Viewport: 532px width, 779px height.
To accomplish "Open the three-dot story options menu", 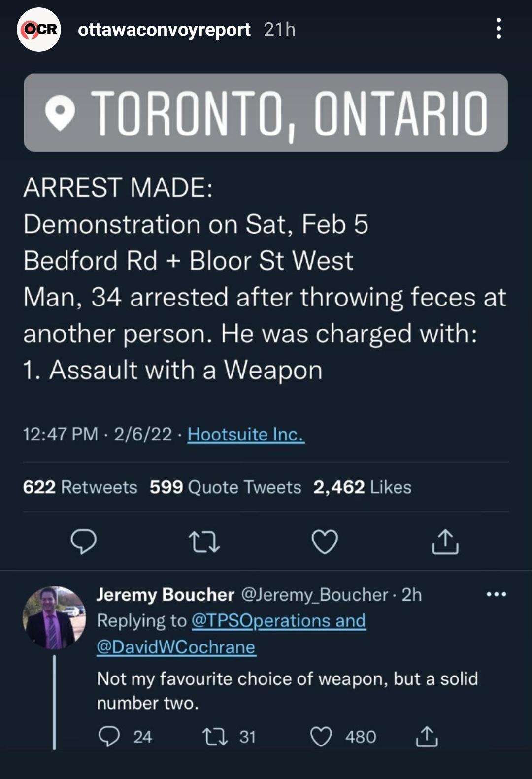I will pos(499,29).
